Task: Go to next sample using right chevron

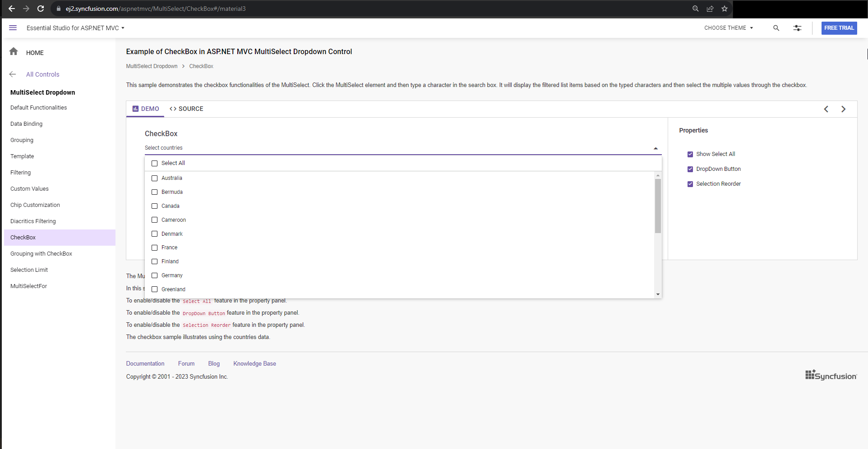Action: pos(843,109)
